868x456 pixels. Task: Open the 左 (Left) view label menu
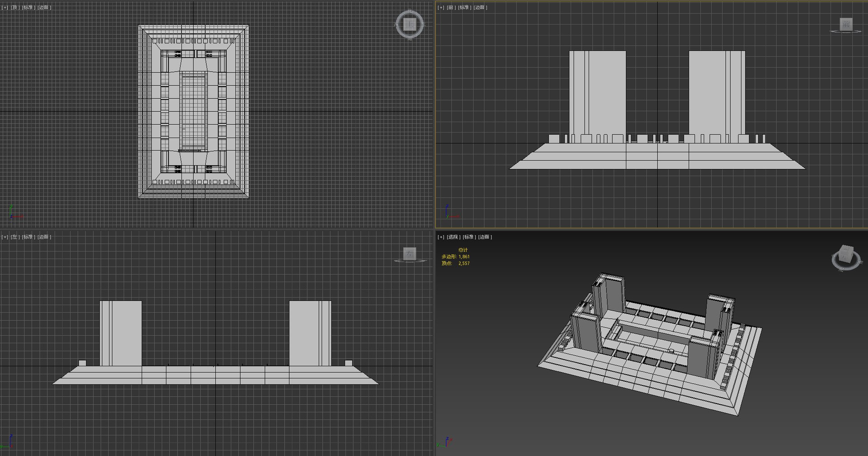[15, 237]
